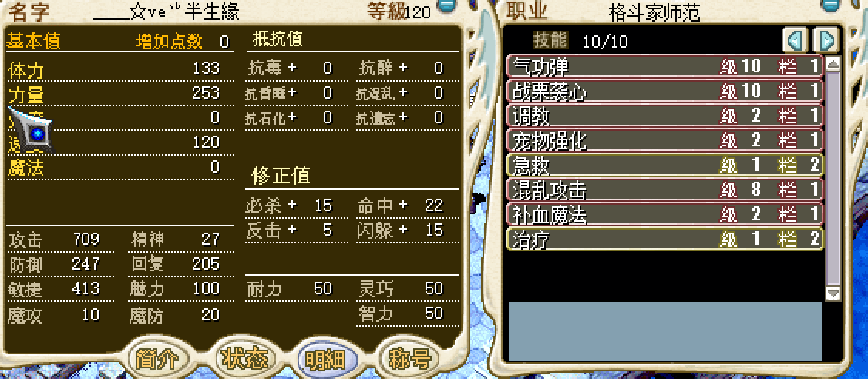Select the 战栗袭心 skill row
This screenshot has height=379, width=868.
[x=664, y=91]
